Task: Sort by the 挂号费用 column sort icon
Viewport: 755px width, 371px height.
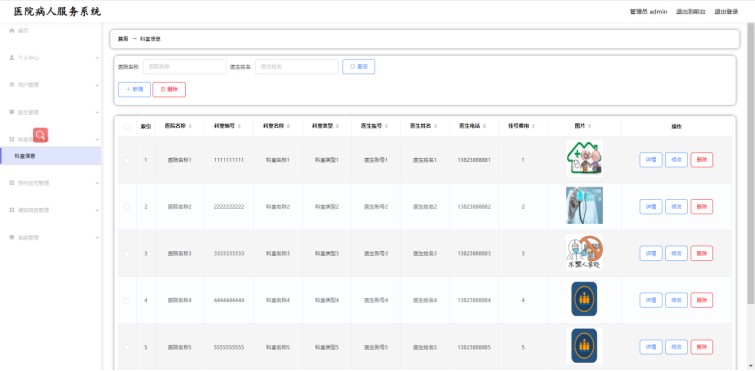Action: click(534, 126)
